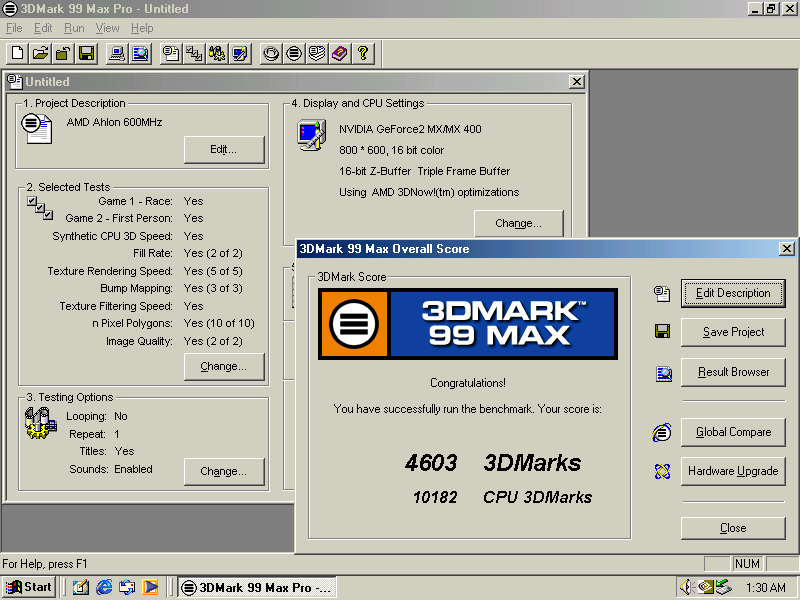Click the Edit... button in Project Description
This screenshot has width=800, height=600.
pyautogui.click(x=224, y=149)
